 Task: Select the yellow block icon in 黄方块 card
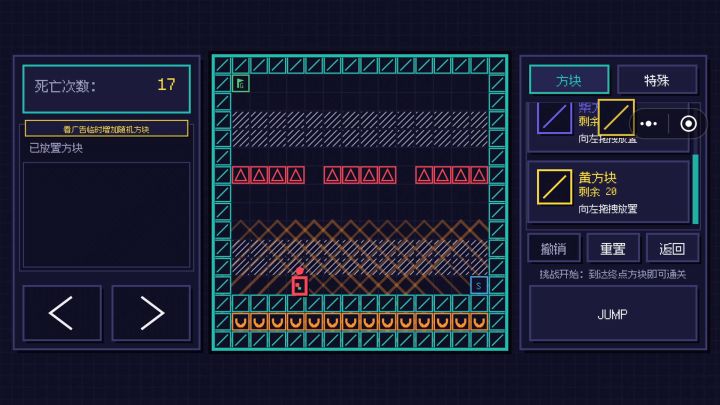coord(555,187)
